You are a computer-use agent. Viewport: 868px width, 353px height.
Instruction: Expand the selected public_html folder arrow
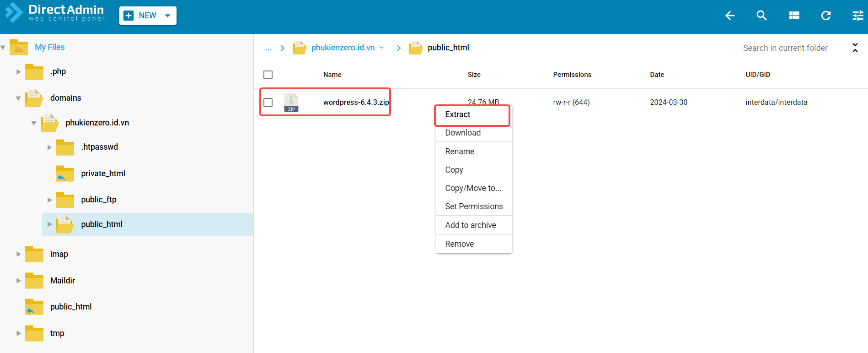coord(49,224)
